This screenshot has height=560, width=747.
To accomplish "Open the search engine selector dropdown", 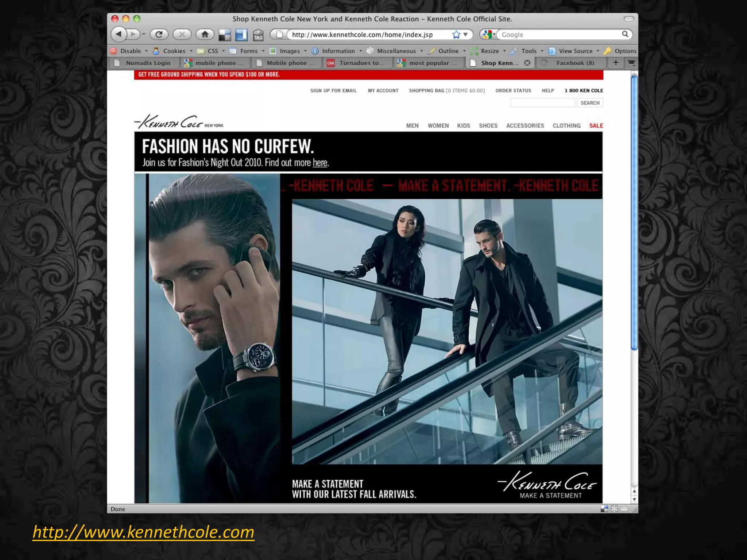I will (x=489, y=35).
